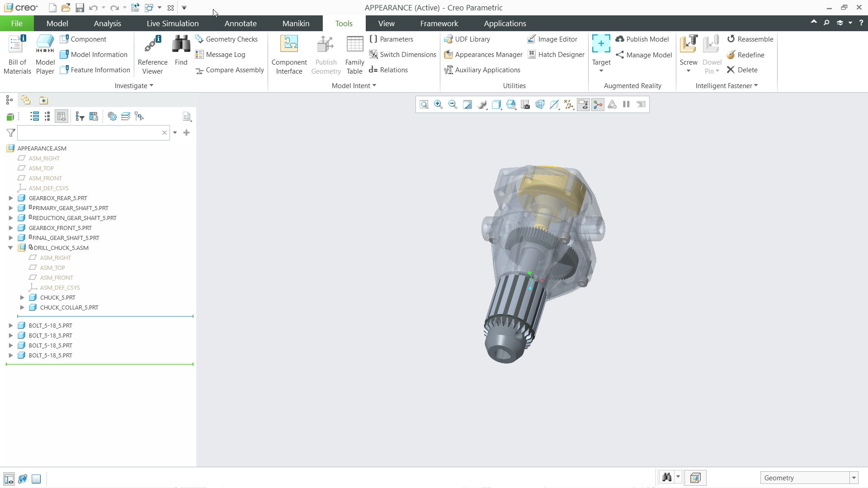Click Refit in the graphics toolbar
The image size is (868, 488).
pos(424,105)
